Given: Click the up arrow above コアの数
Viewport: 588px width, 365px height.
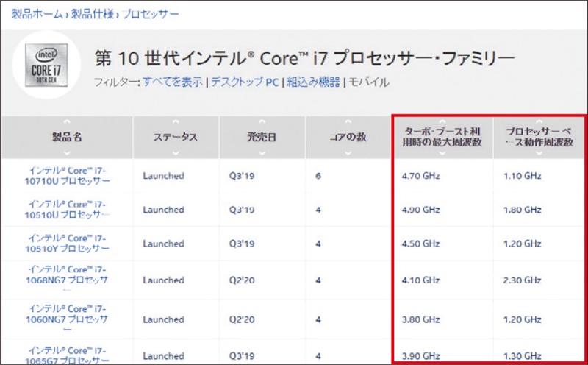Looking at the screenshot, I should coord(348,121).
